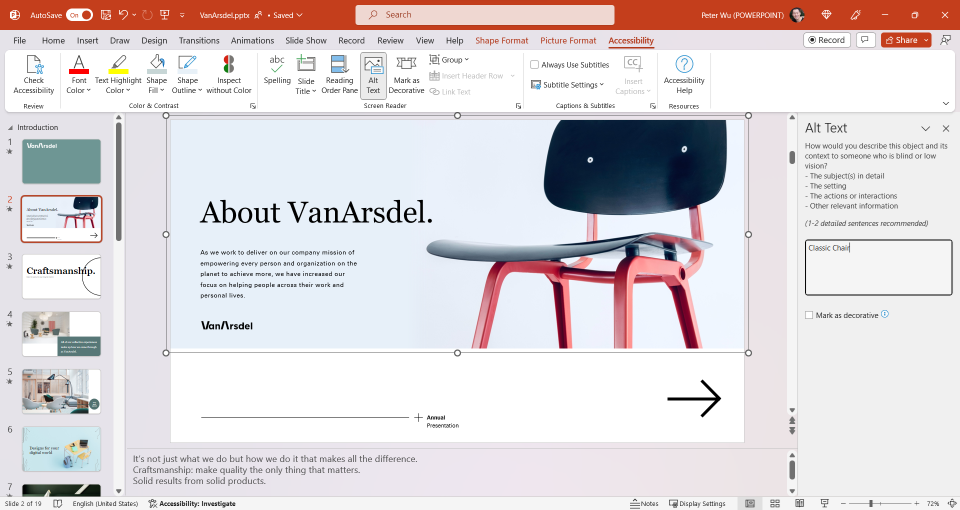Open the Inspect without Color tool
The height and width of the screenshot is (510, 960).
click(228, 74)
